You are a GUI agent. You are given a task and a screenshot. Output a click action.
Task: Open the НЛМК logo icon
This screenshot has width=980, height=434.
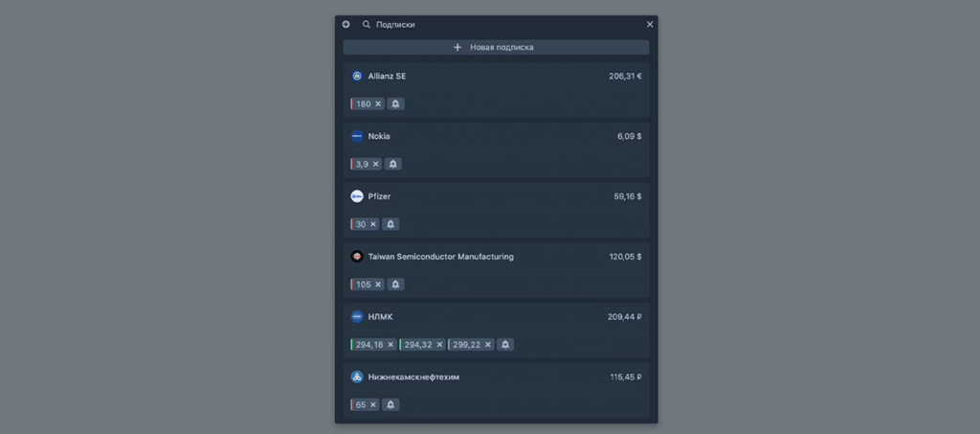[x=357, y=317]
